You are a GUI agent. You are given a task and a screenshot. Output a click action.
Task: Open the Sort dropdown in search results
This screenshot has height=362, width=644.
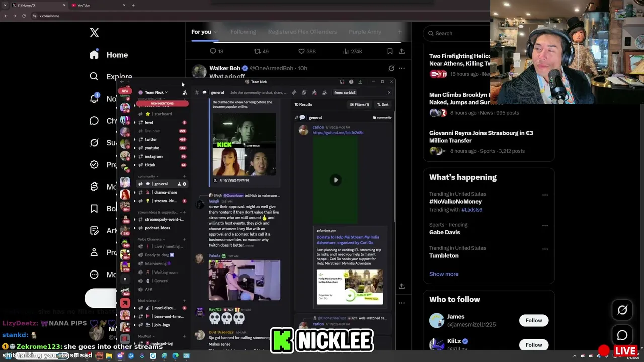point(383,105)
